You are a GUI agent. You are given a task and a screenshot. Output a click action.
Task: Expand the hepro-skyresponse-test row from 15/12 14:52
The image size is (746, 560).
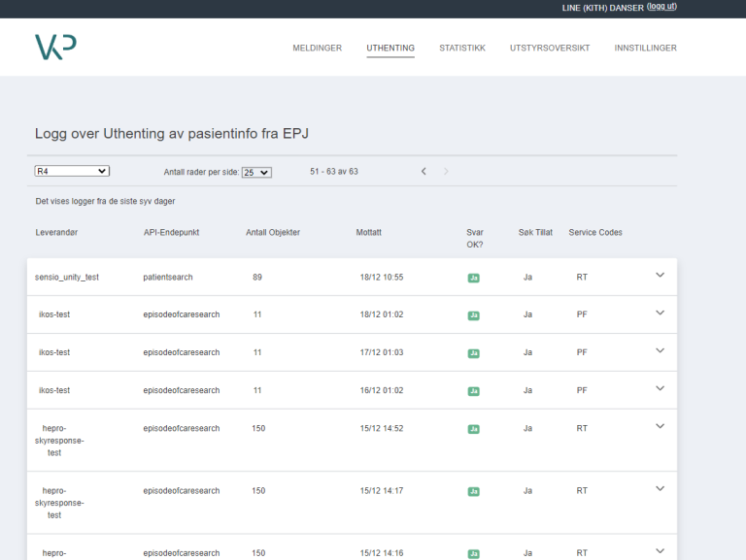[661, 427]
